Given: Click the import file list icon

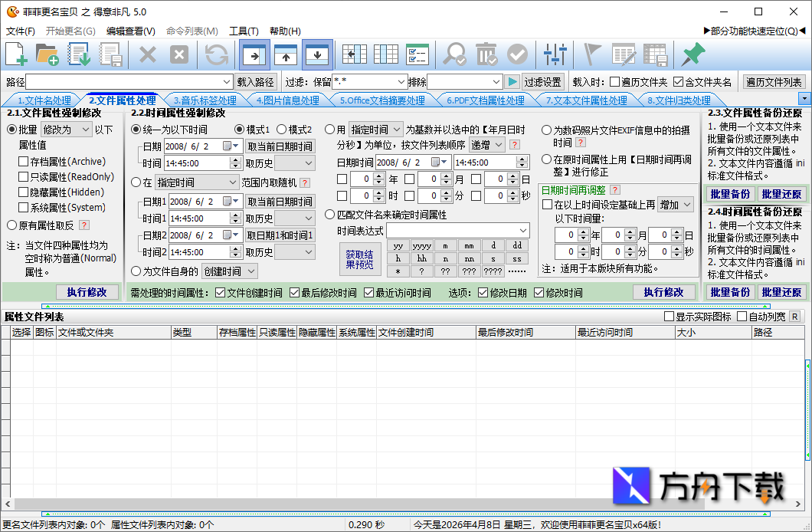Looking at the screenshot, I should pyautogui.click(x=80, y=54).
